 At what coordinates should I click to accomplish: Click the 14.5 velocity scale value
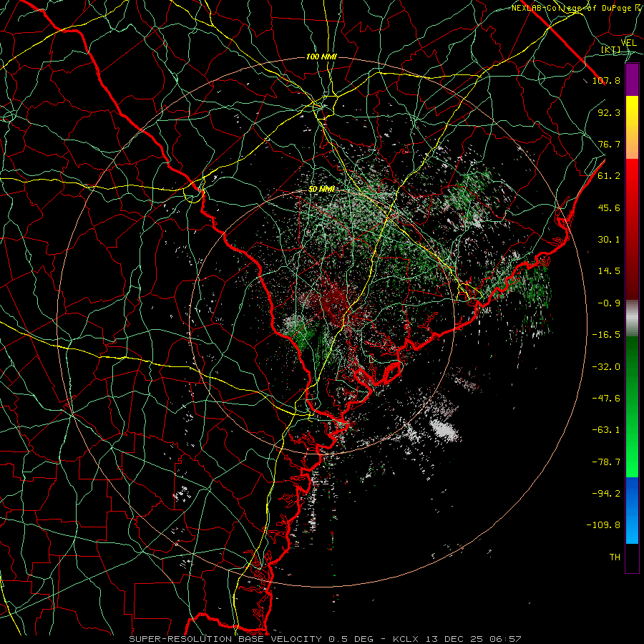point(609,271)
